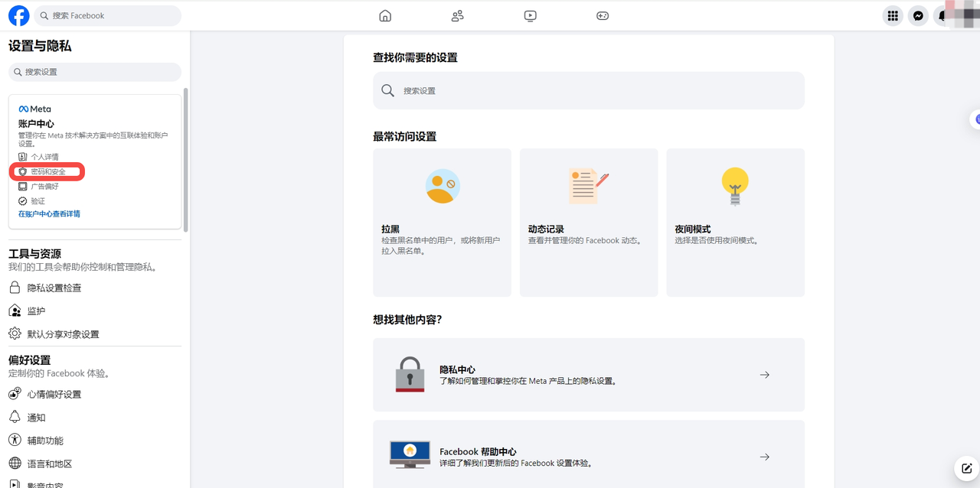Click the 广告偏好 icon in account center

[23, 186]
